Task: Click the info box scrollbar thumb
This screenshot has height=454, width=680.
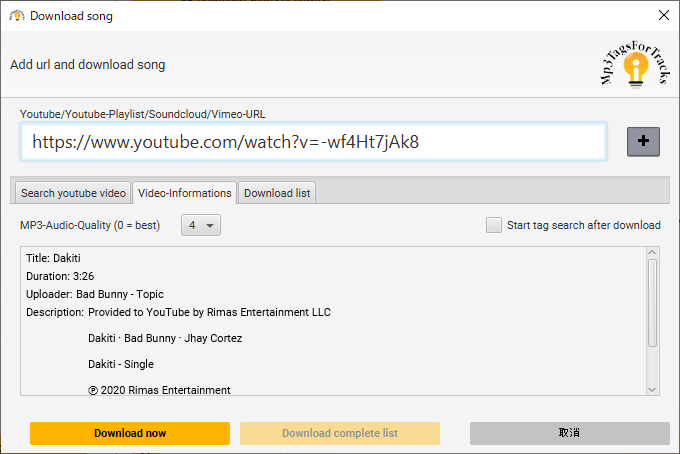Action: 652,303
